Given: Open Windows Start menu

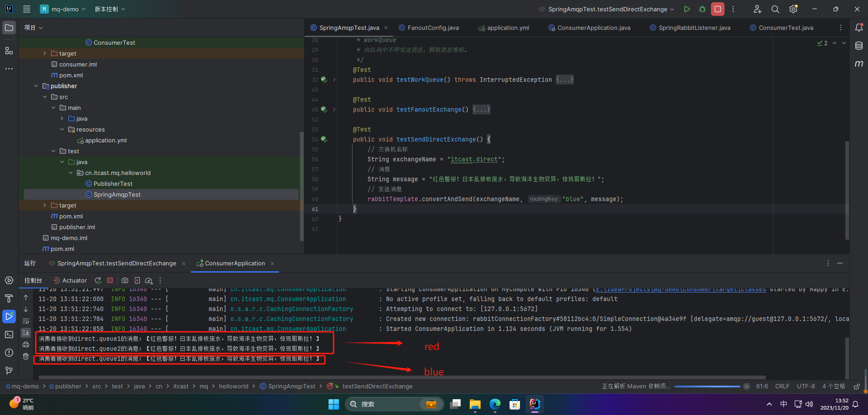Looking at the screenshot, I should [x=334, y=404].
